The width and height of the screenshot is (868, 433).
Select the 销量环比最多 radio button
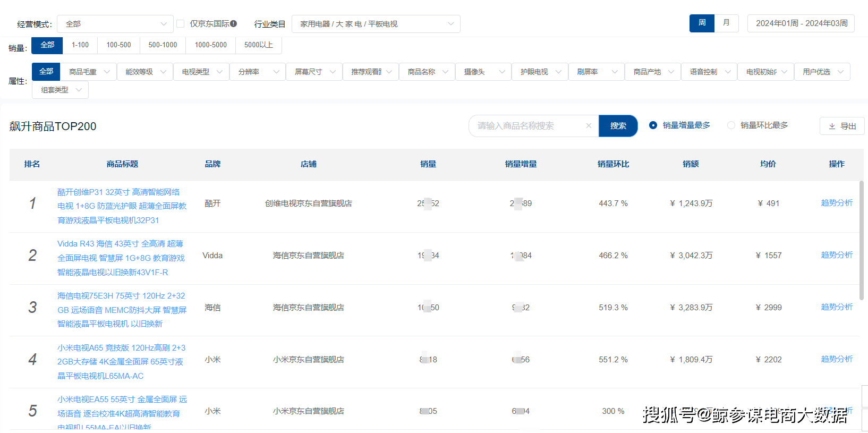click(x=731, y=125)
